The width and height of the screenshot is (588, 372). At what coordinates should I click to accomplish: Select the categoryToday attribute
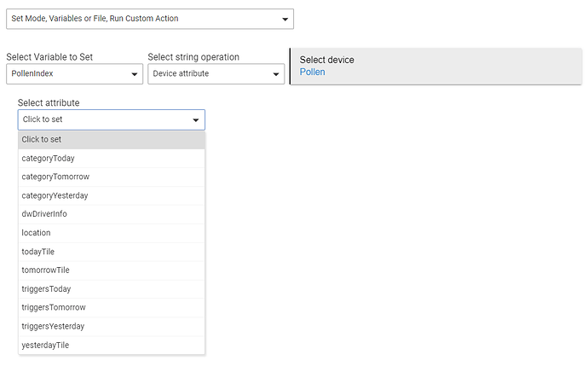point(112,159)
